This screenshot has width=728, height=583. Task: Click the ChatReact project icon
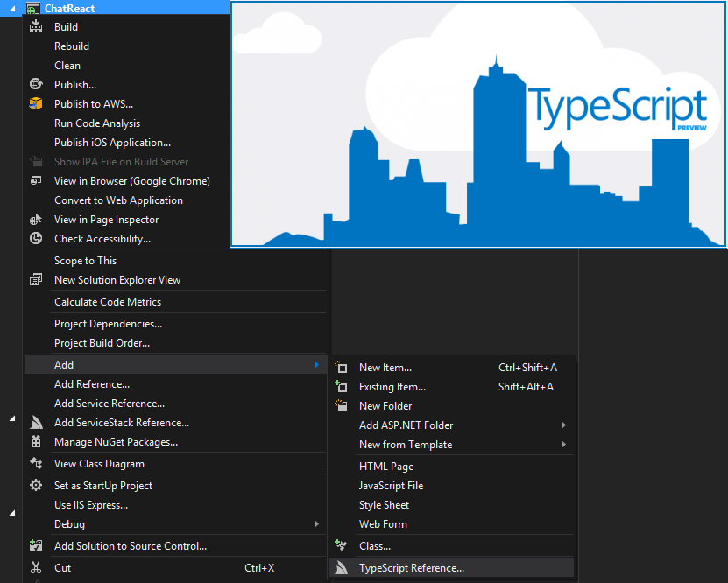[x=32, y=9]
